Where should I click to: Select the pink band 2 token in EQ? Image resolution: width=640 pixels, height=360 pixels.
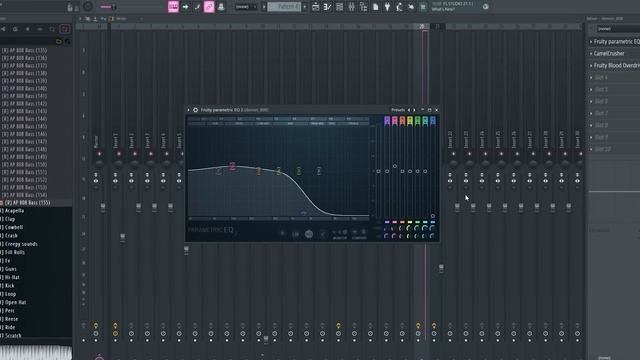395,120
